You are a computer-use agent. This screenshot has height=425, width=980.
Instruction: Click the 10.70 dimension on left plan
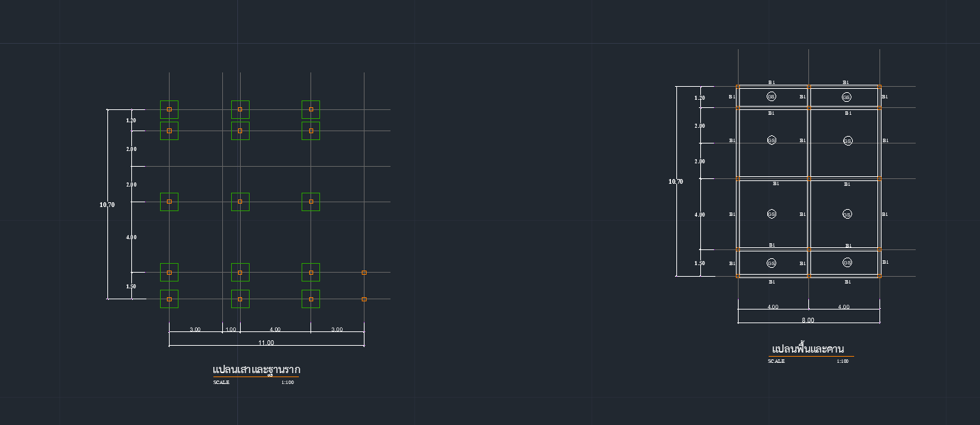coord(107,204)
